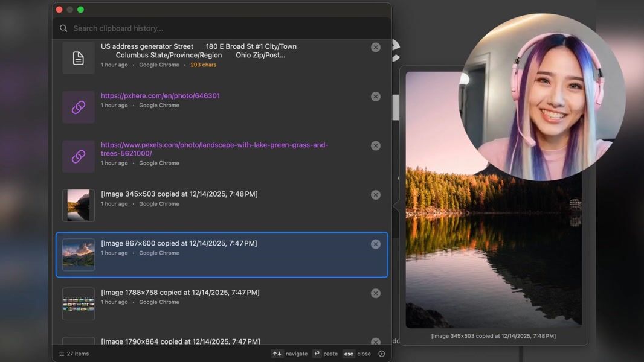Viewport: 644px width, 362px height.
Task: Remove the US address generator clip
Action: click(x=375, y=48)
